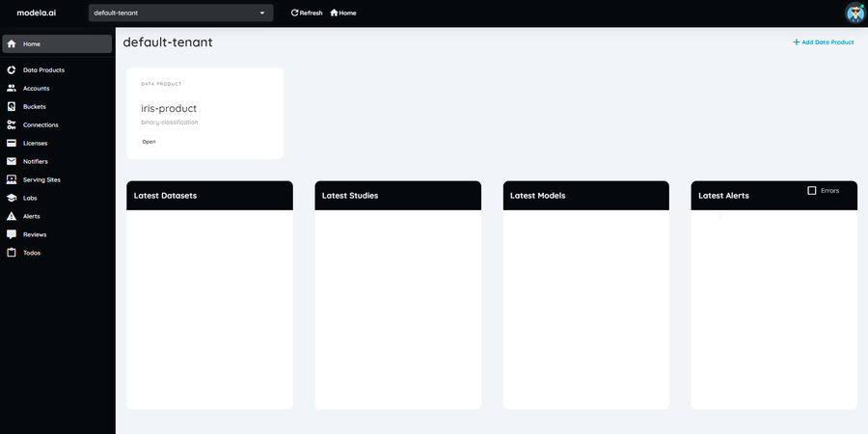Click the iris-product card title
The width and height of the screenshot is (868, 434).
(169, 108)
